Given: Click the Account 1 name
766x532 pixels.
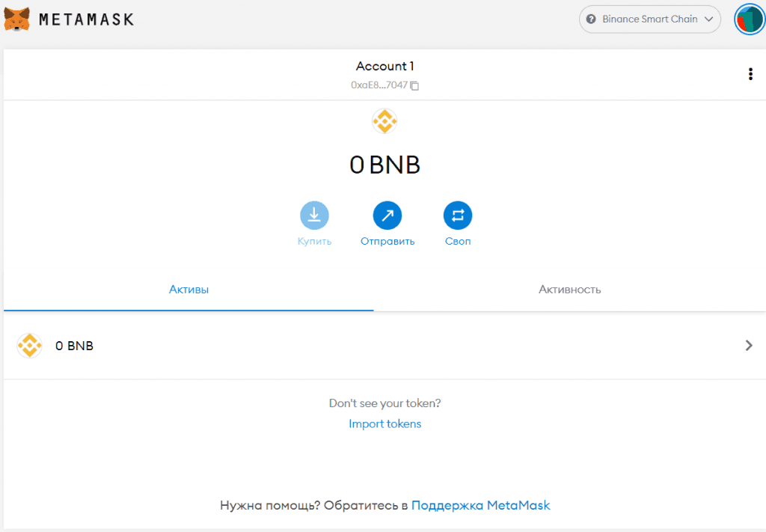Looking at the screenshot, I should click(x=385, y=66).
